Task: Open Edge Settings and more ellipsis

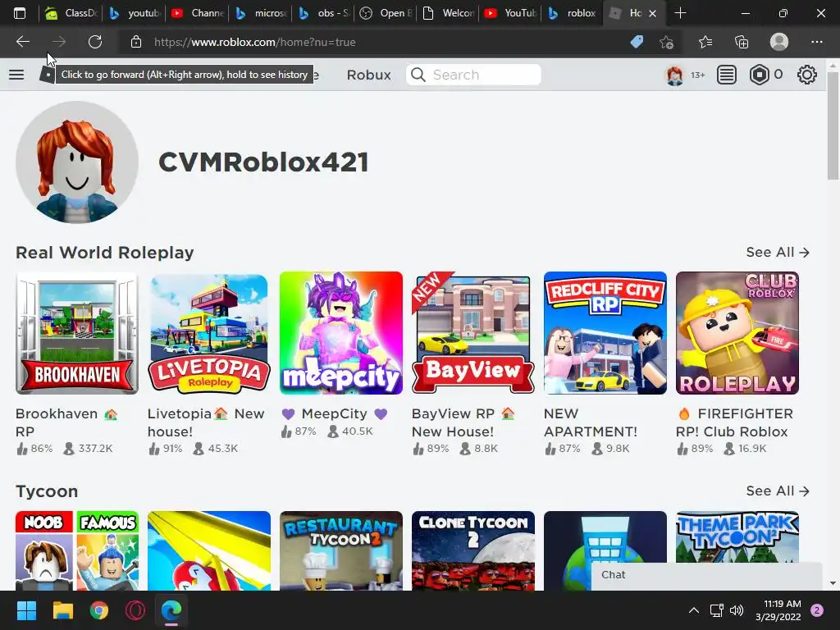Action: (x=816, y=42)
